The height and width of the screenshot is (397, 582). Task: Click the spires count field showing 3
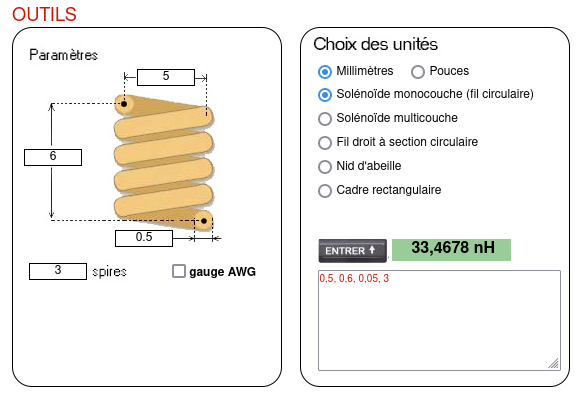(58, 271)
